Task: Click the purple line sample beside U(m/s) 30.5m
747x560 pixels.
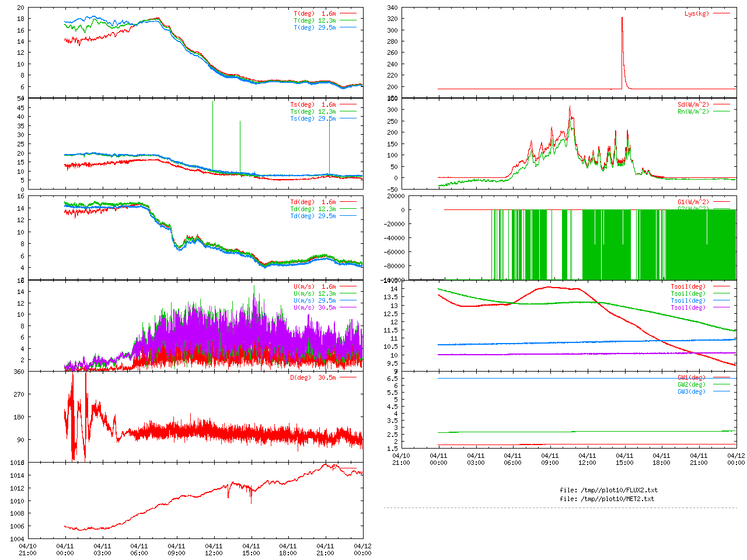Action: point(348,307)
